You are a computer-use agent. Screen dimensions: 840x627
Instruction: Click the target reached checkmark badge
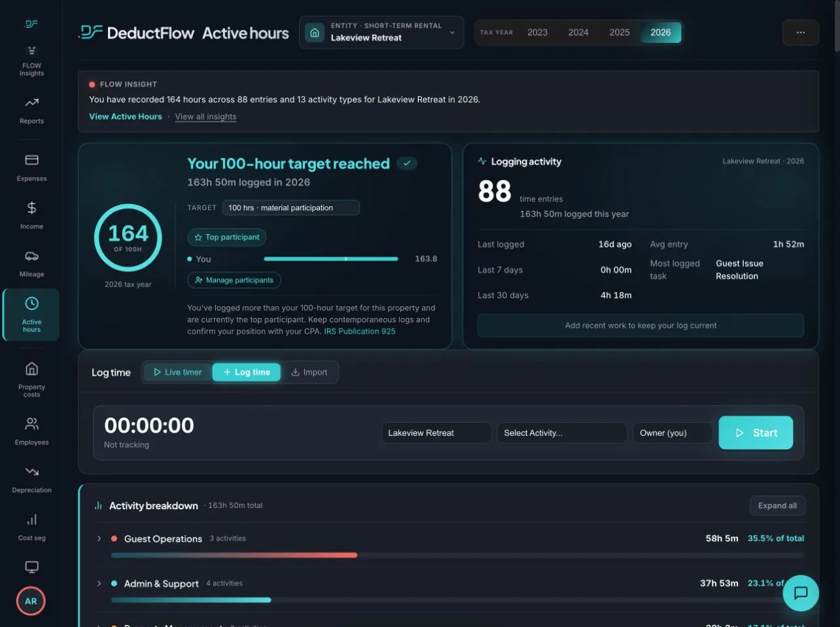(407, 164)
